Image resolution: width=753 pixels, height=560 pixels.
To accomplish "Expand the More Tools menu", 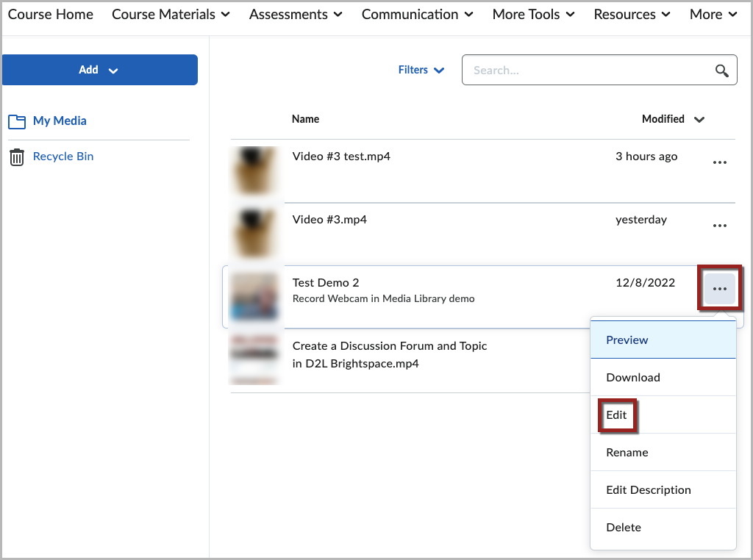I will [x=534, y=15].
